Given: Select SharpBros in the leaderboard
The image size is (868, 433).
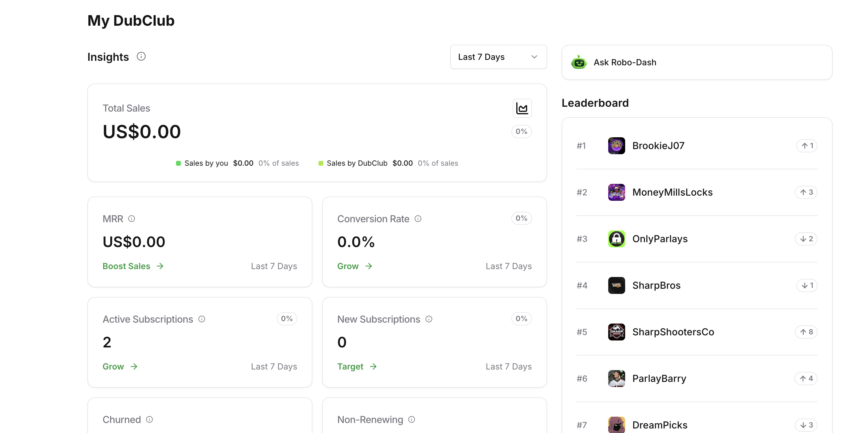Looking at the screenshot, I should click(656, 285).
